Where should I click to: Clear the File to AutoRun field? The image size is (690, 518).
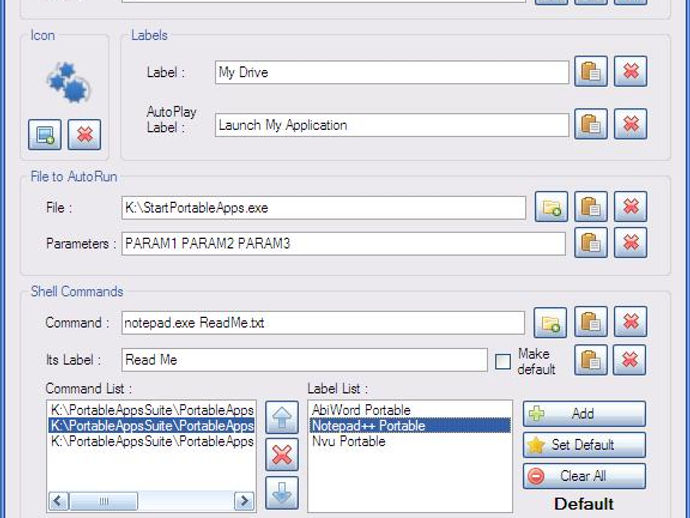[631, 207]
